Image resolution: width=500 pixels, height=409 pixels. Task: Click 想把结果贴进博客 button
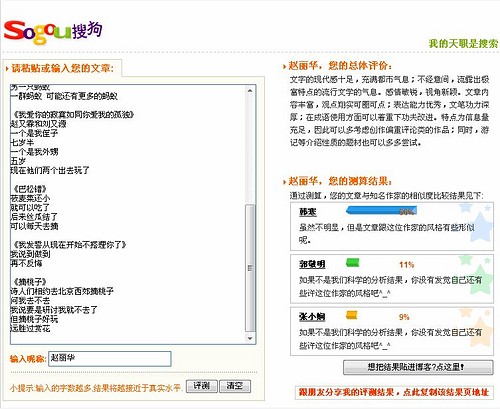418,367
